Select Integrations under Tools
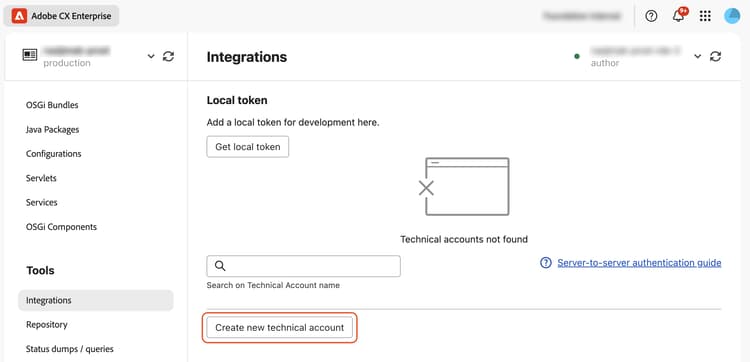 (96, 300)
